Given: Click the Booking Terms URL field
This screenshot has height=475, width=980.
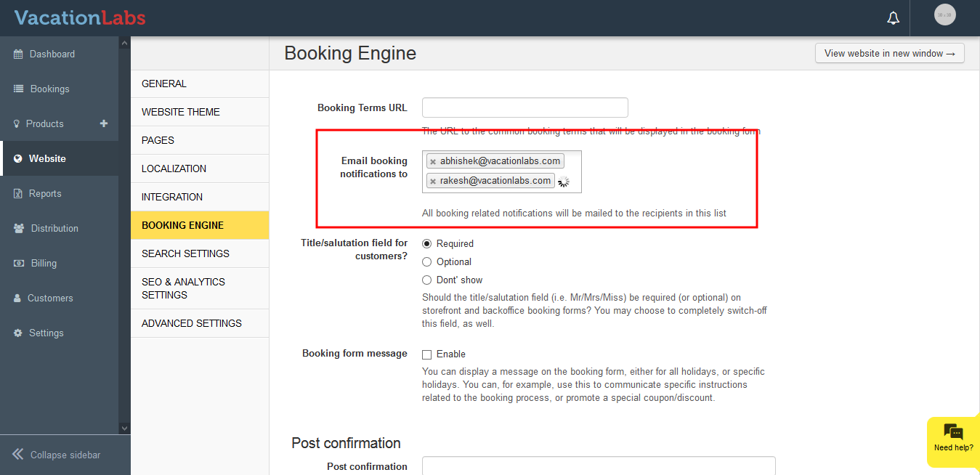Looking at the screenshot, I should 525,107.
